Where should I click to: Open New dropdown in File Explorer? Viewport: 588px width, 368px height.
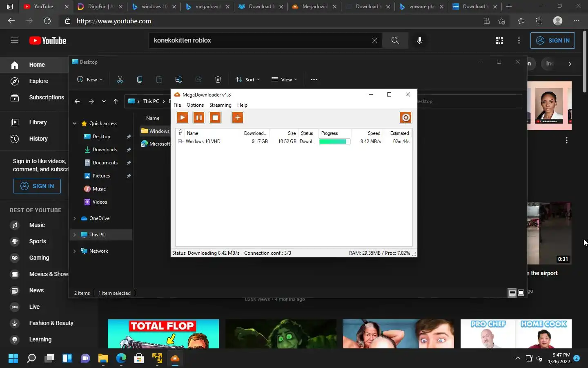point(90,80)
